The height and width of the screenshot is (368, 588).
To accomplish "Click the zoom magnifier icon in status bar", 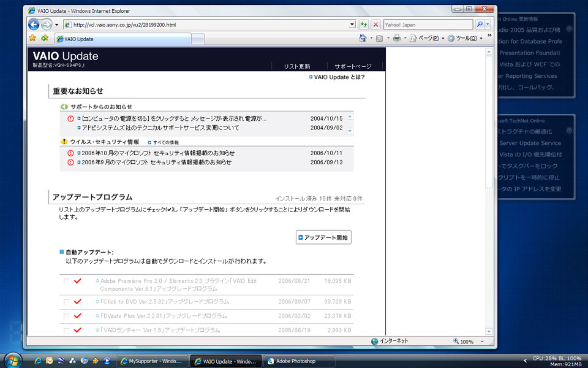I will pos(456,342).
